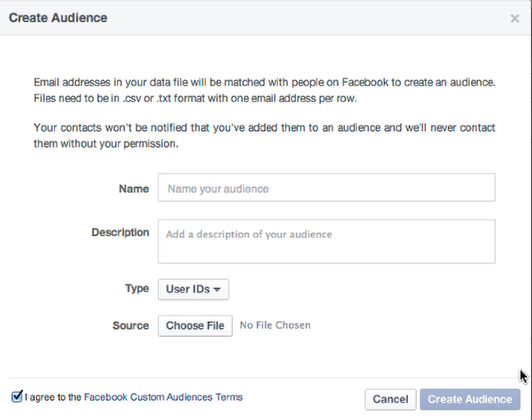Click the 'I agree to the' label text
This screenshot has width=532, height=420.
[53, 397]
